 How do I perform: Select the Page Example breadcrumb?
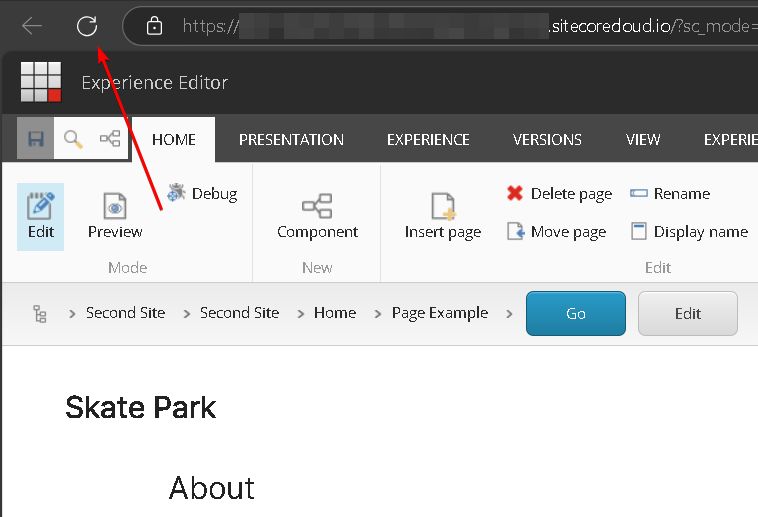[440, 313]
